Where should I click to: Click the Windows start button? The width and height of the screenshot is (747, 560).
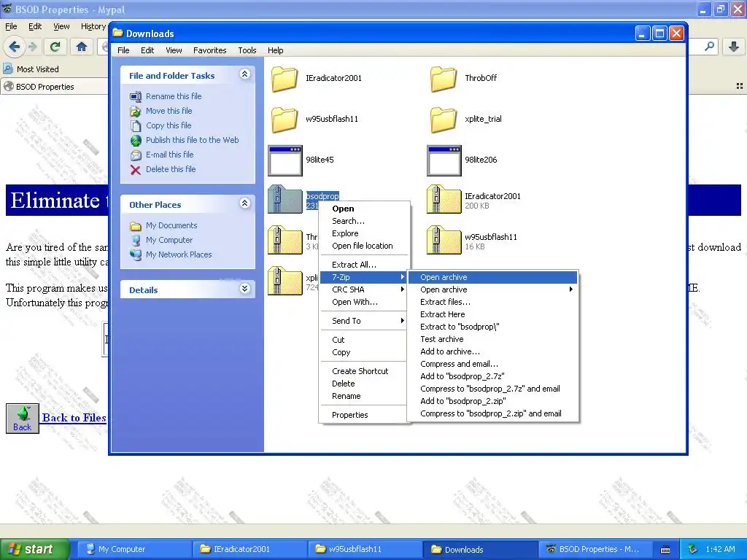point(35,549)
